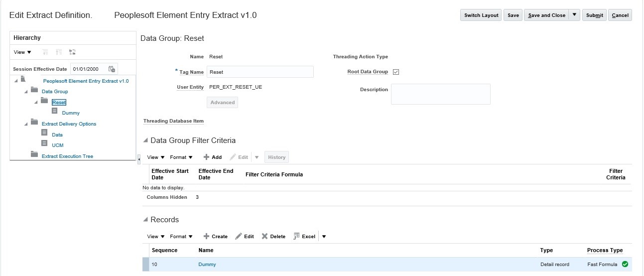Click the Save button

513,15
